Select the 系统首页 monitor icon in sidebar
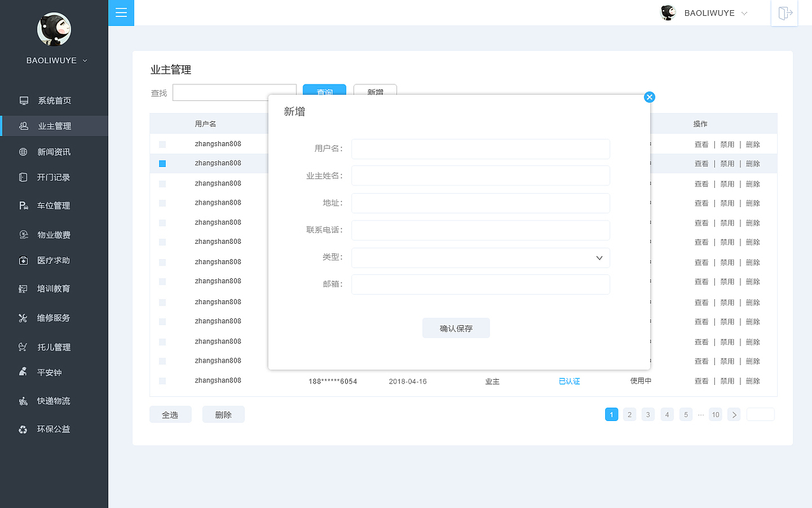812x508 pixels. [x=23, y=100]
